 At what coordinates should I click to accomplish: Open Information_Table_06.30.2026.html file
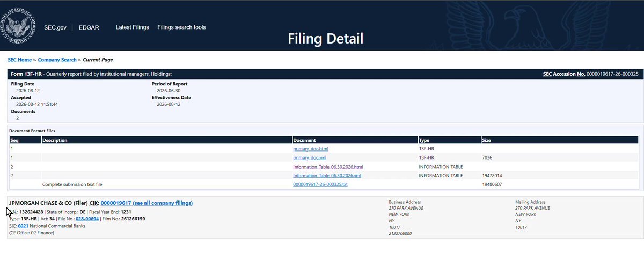pos(328,167)
